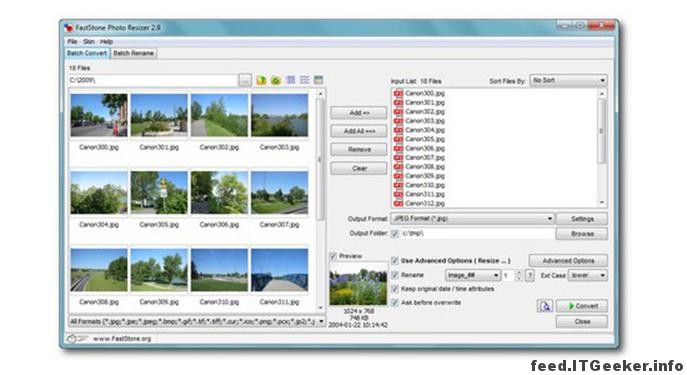Click the preview conversion magnifier icon
Image resolution: width=687 pixels, height=375 pixels.
[x=545, y=306]
